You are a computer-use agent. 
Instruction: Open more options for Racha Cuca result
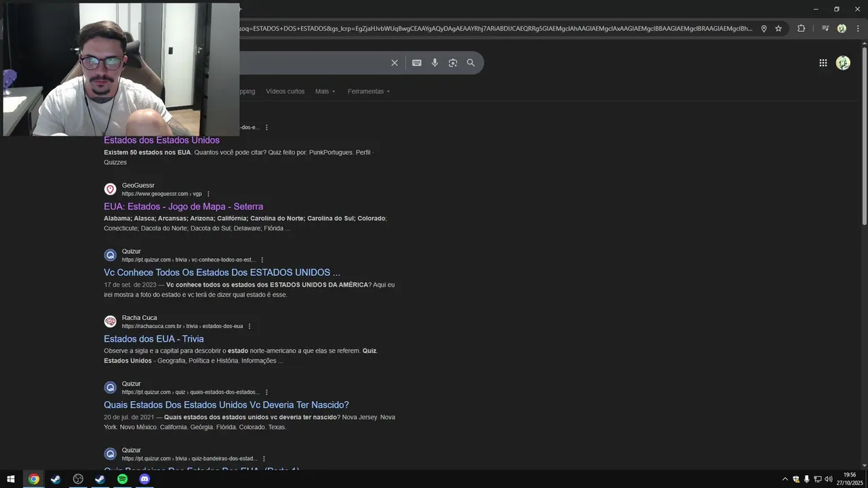(250, 326)
